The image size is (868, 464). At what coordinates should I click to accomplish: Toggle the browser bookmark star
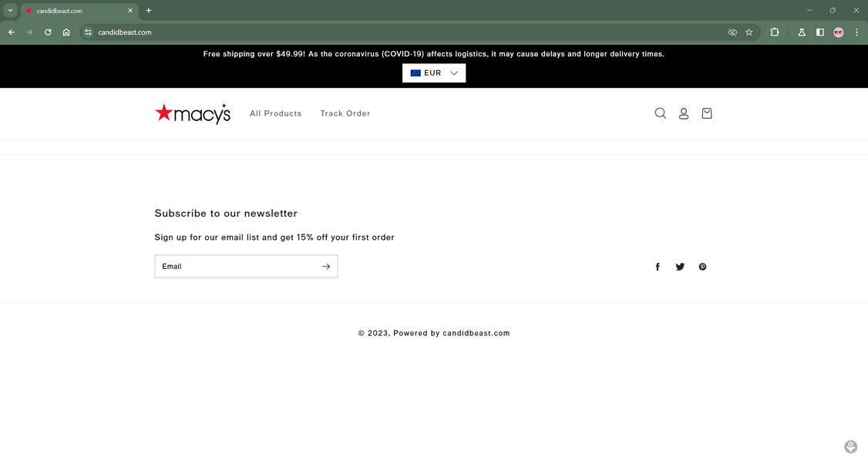point(747,32)
